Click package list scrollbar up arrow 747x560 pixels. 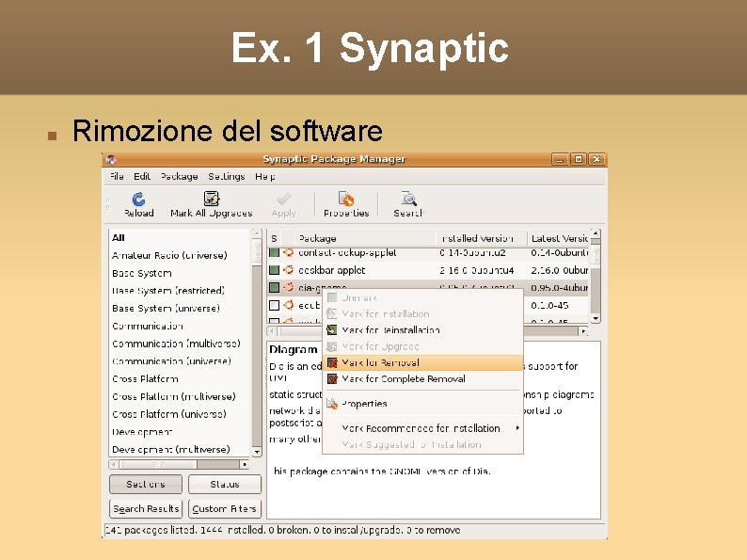tap(596, 233)
